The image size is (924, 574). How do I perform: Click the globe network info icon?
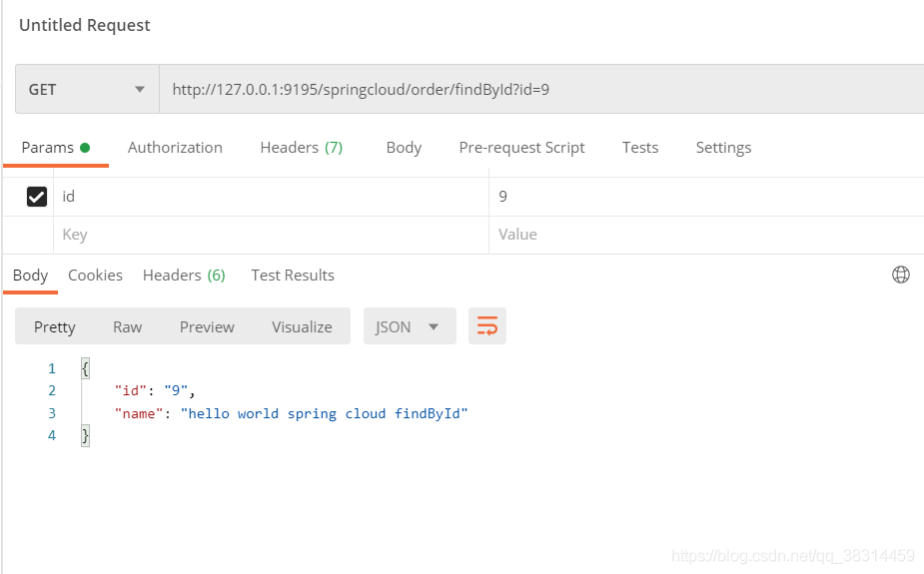(900, 275)
